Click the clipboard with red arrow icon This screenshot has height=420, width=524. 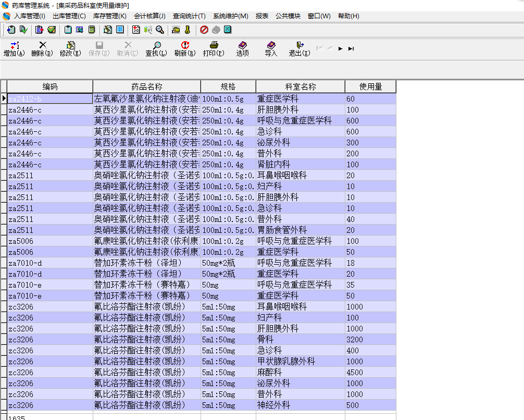39,30
